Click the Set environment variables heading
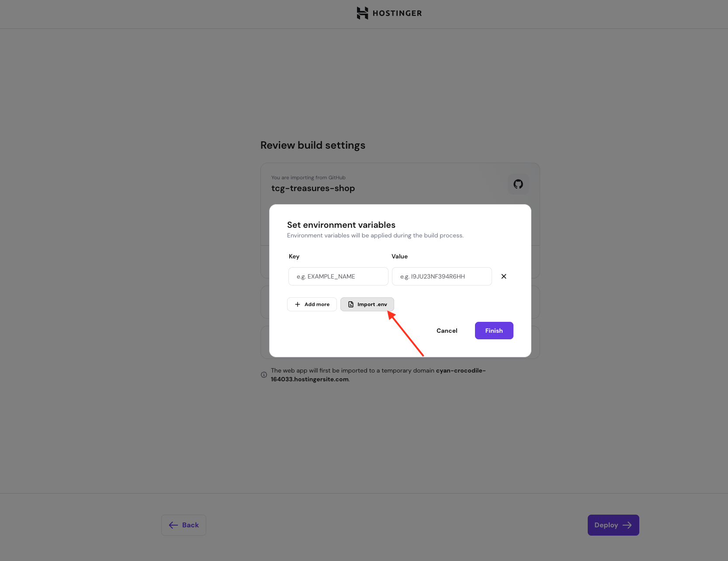728x561 pixels. [x=341, y=225]
